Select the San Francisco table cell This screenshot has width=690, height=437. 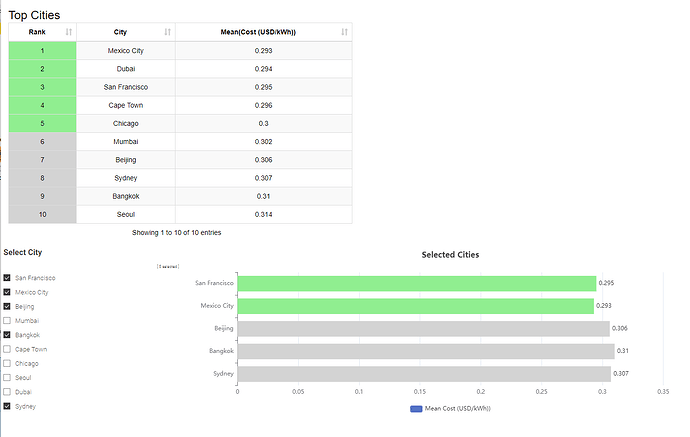coord(126,87)
